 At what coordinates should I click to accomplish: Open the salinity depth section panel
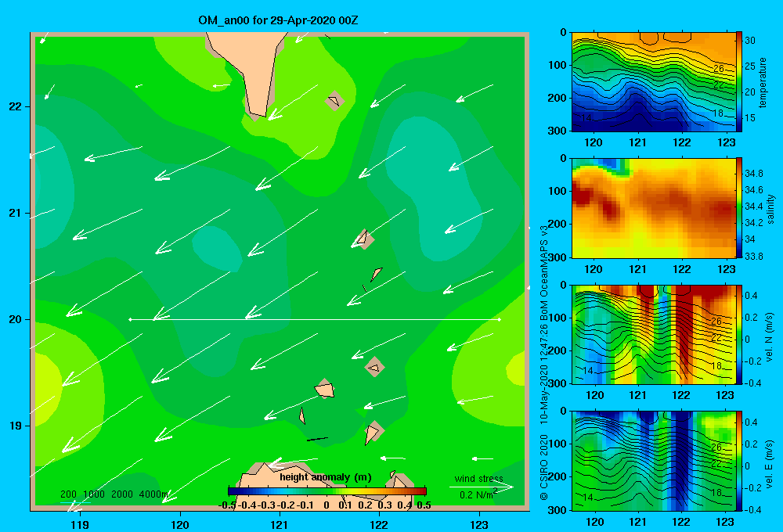click(653, 208)
